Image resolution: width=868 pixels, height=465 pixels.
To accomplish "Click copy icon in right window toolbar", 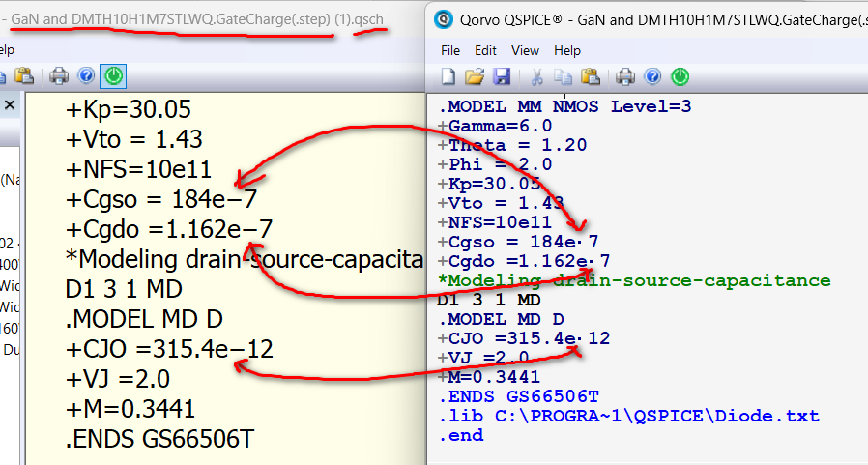I will pyautogui.click(x=564, y=76).
